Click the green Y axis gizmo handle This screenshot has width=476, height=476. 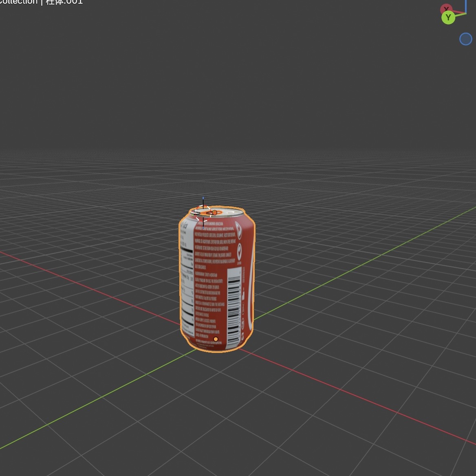pyautogui.click(x=448, y=18)
